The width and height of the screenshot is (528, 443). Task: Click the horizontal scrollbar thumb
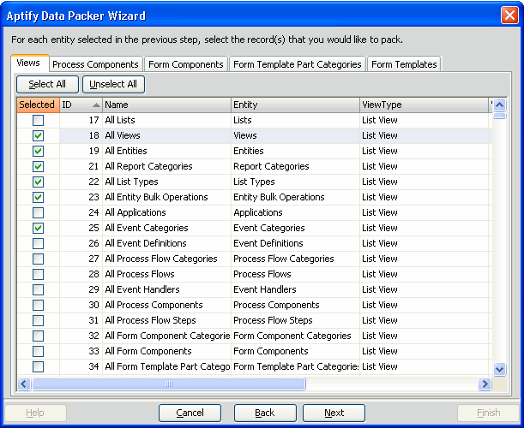[169, 384]
